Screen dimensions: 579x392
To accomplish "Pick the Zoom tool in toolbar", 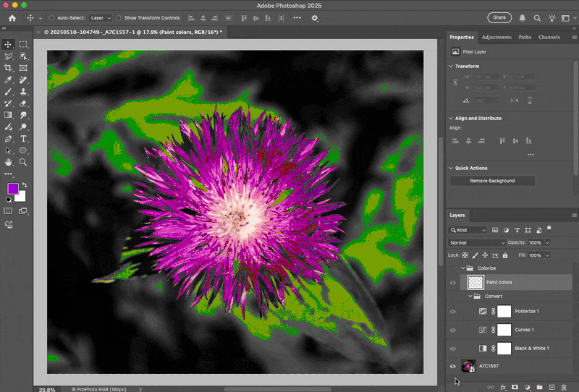I will 23,162.
